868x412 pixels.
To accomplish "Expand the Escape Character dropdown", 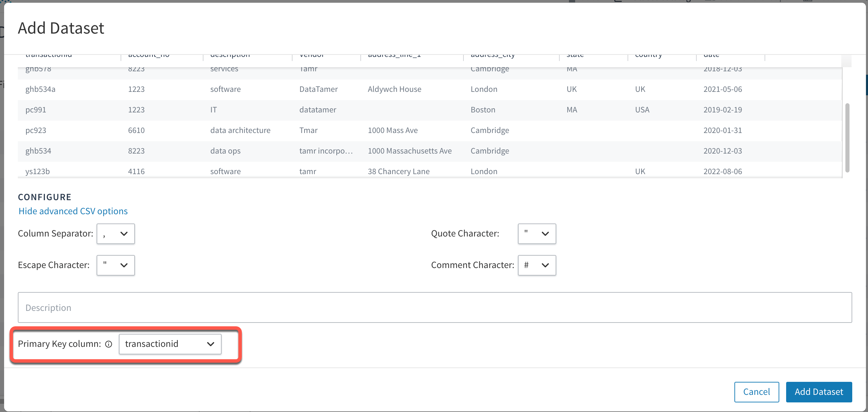I will [115, 265].
